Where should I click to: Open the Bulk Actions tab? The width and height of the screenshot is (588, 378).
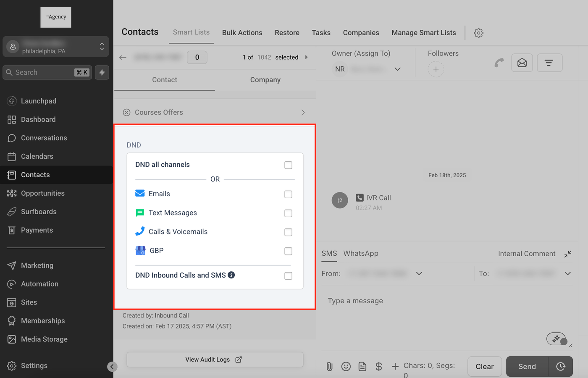pyautogui.click(x=242, y=33)
